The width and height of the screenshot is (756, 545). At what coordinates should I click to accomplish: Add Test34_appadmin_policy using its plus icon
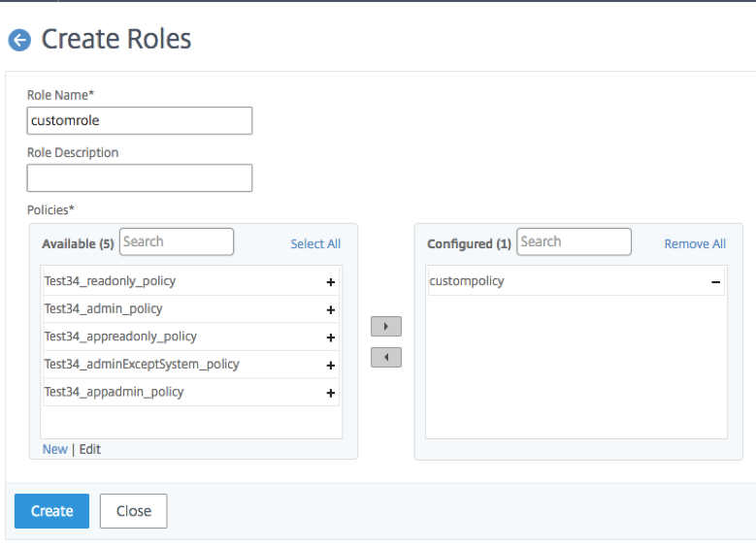coord(330,393)
